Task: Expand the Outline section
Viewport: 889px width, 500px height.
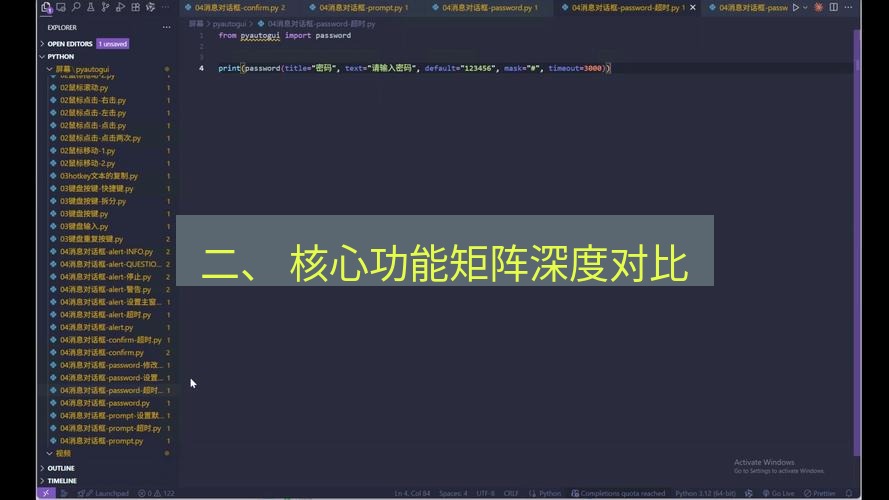Action: point(61,468)
